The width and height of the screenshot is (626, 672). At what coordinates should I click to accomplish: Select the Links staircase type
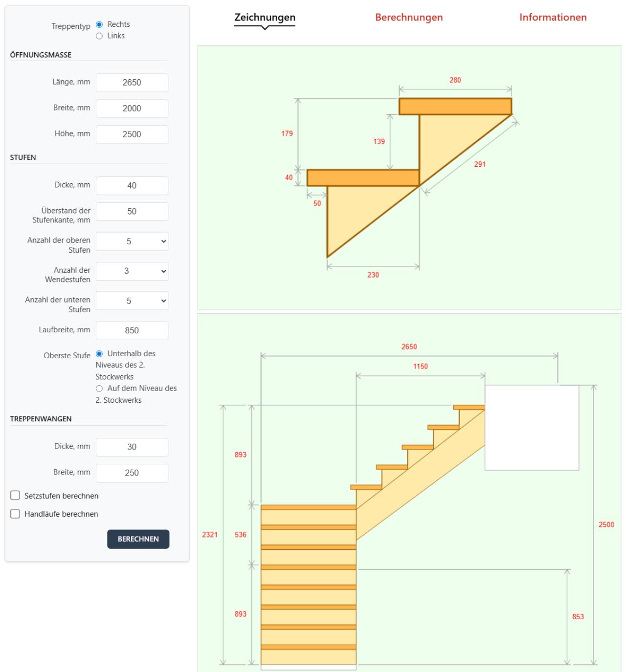(x=99, y=36)
